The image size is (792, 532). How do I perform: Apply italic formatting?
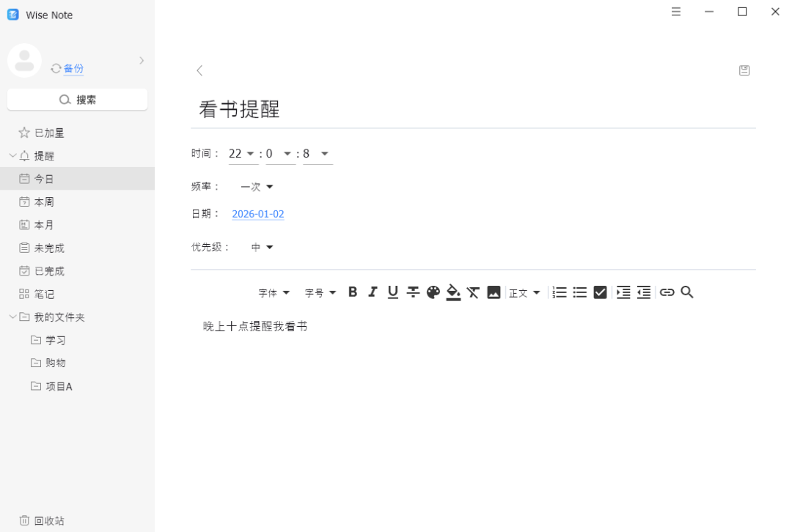(373, 292)
